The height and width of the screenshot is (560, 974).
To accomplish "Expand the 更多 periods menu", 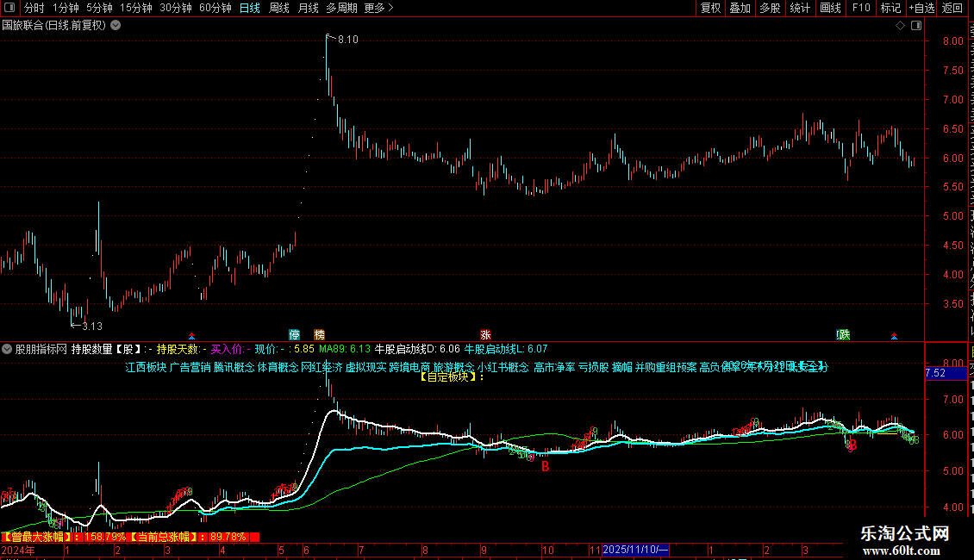I will (x=379, y=8).
